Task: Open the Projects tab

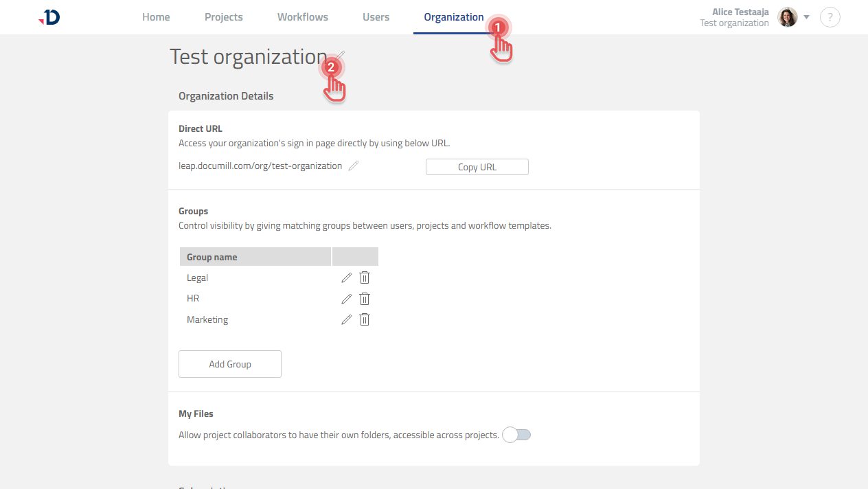Action: (223, 16)
